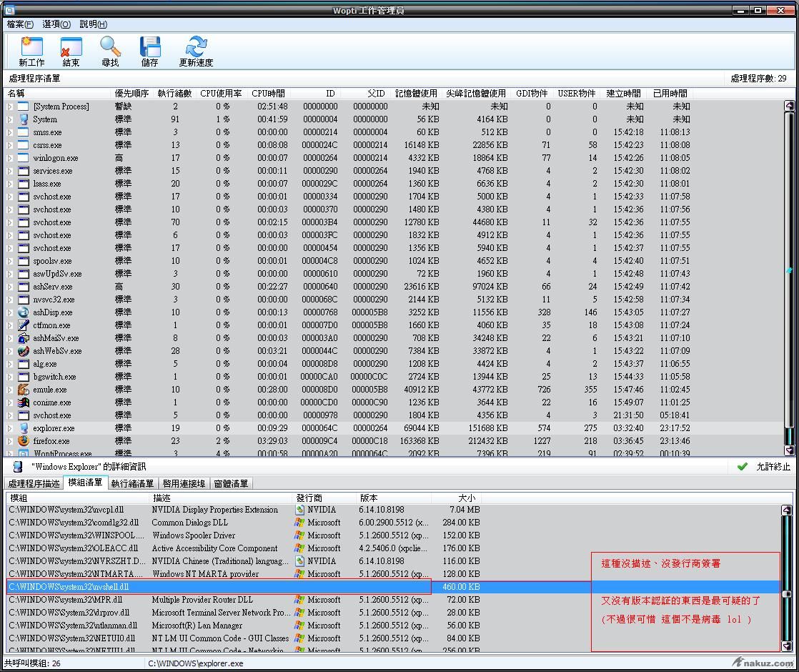Sort by CPU使用率 column header
This screenshot has width=799, height=672.
[x=221, y=94]
